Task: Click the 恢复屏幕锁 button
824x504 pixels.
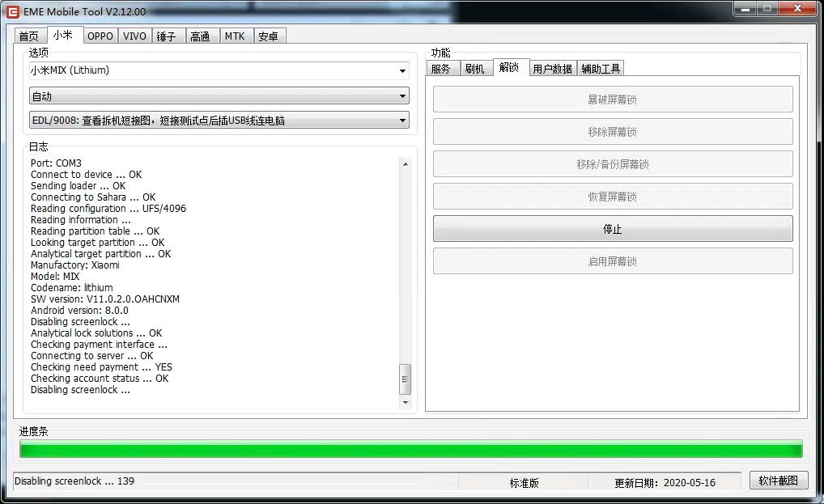Action: point(613,197)
